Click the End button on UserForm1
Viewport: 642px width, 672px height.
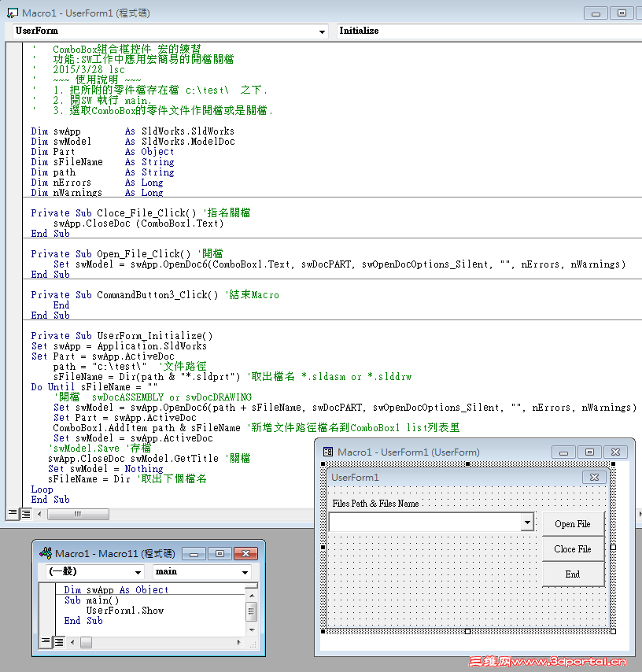(573, 574)
